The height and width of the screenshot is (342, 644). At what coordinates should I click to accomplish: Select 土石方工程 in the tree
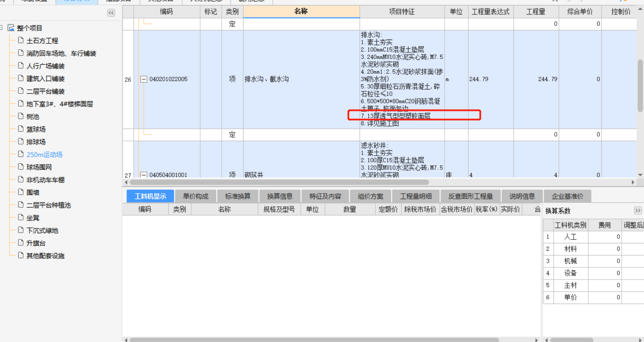[42, 40]
